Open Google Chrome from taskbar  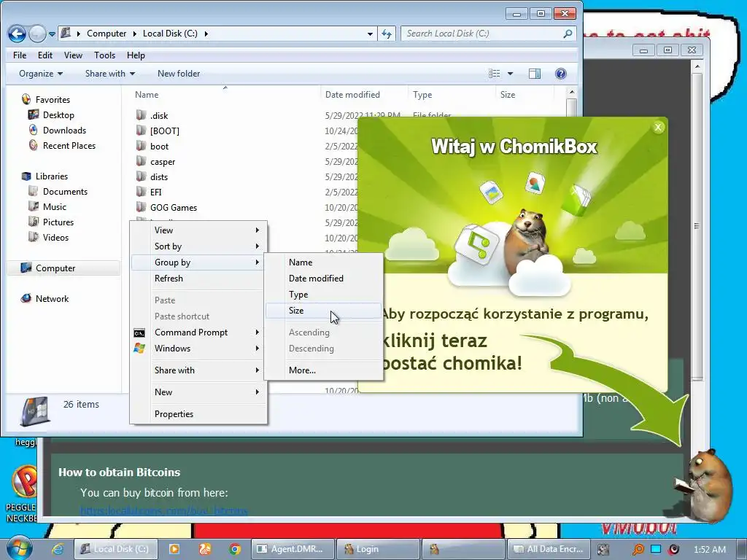click(x=234, y=549)
